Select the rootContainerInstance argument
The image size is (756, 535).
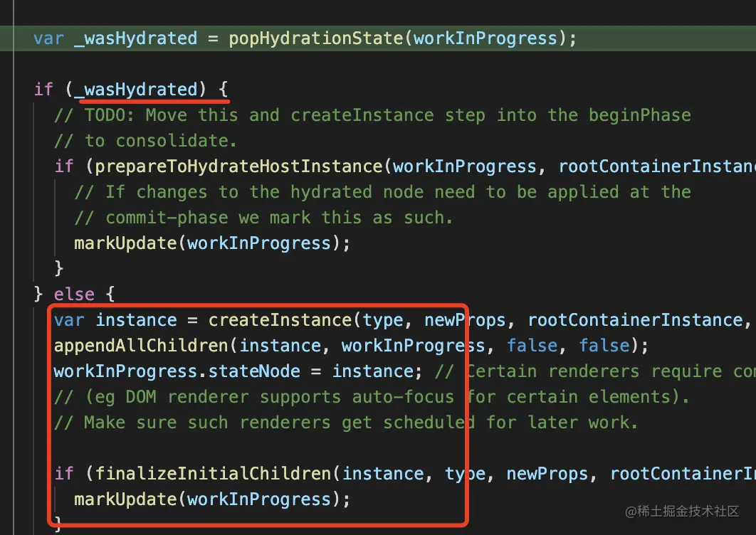pos(635,319)
